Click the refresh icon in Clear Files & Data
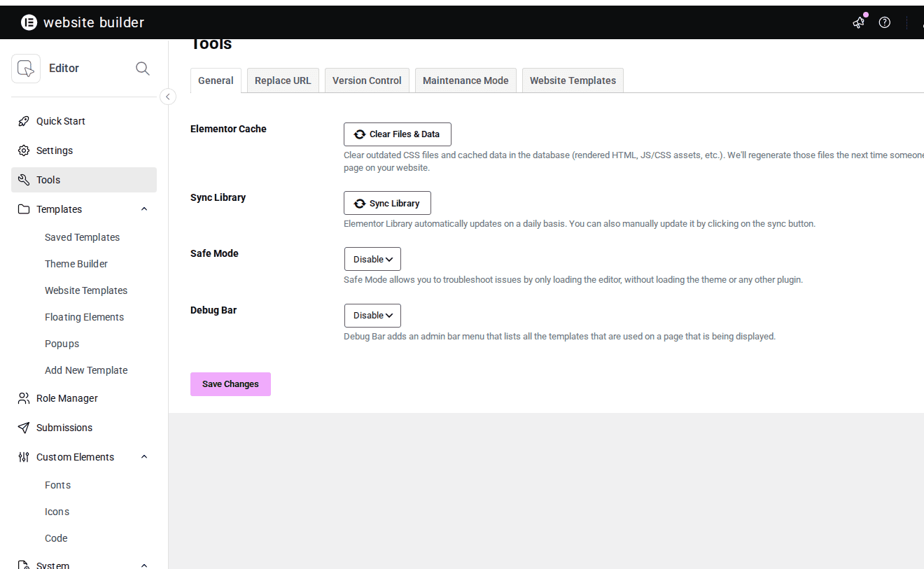The height and width of the screenshot is (569, 924). [x=360, y=134]
